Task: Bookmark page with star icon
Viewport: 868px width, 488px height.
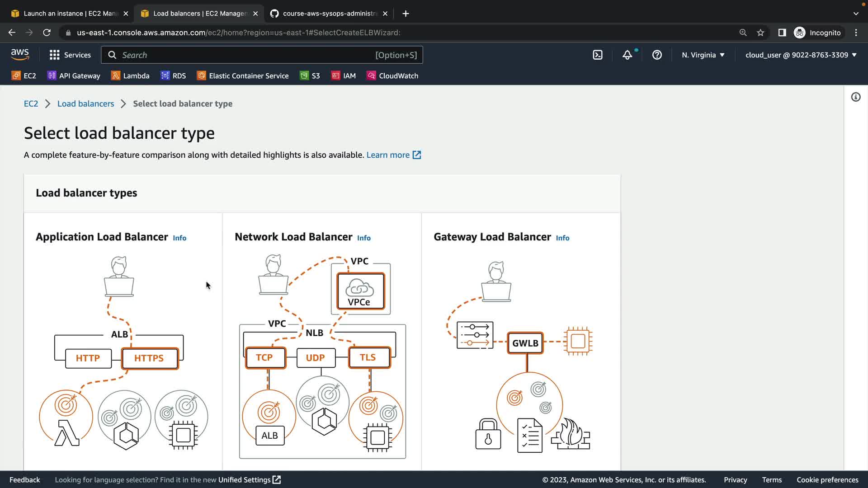Action: coord(760,33)
